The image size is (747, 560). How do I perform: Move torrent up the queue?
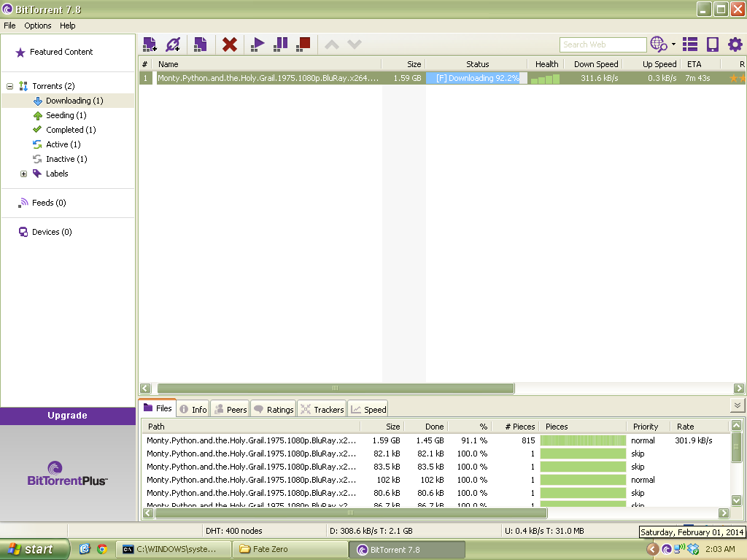(332, 44)
